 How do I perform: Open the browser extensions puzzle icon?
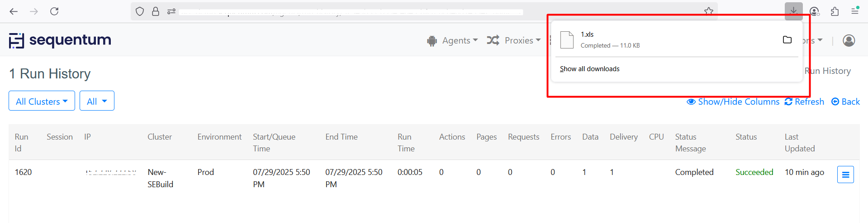point(835,11)
